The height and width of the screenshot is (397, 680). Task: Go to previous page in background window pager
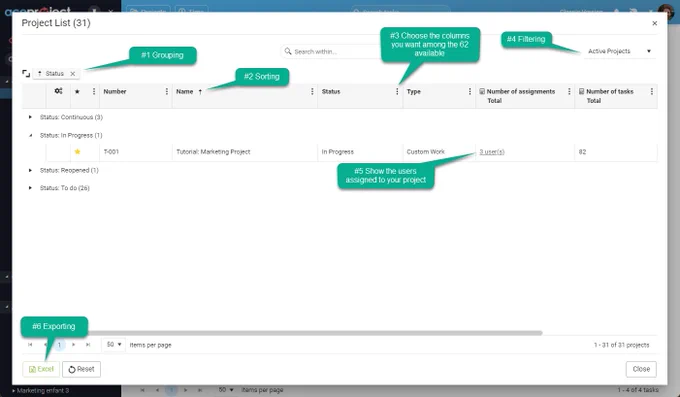click(157, 390)
